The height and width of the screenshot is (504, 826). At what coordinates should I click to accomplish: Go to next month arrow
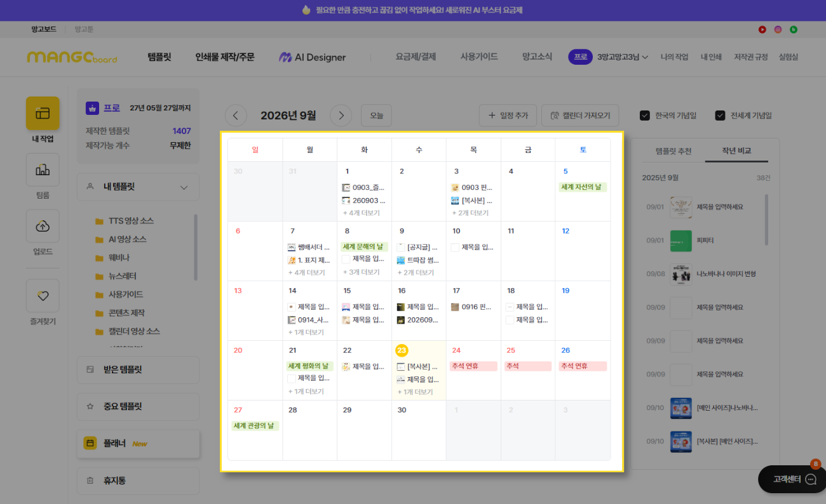(341, 116)
